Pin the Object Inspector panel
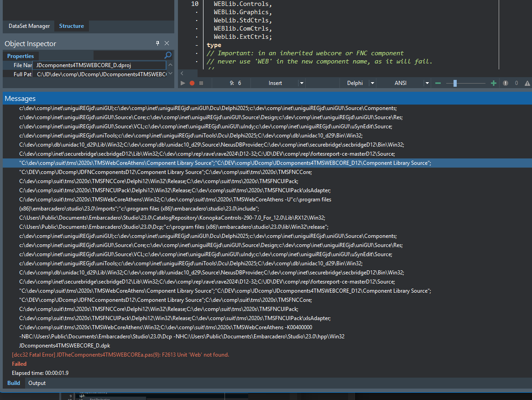The image size is (532, 400). (x=158, y=43)
